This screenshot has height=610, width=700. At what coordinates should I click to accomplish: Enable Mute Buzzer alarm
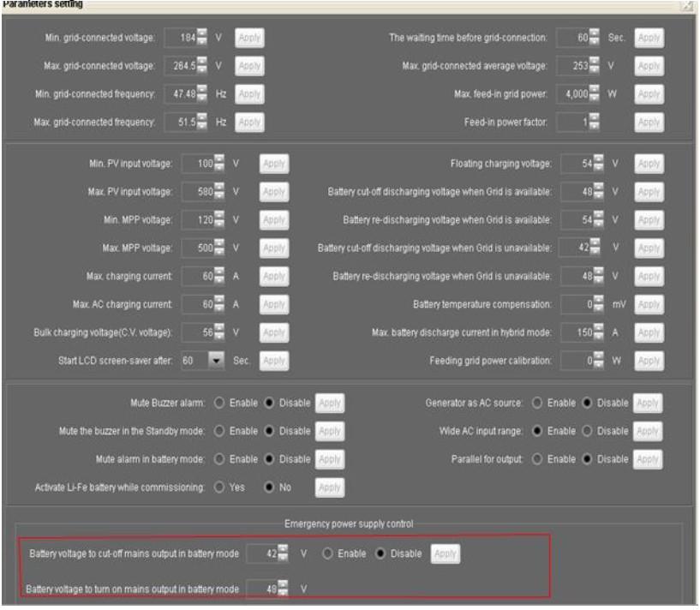[219, 403]
